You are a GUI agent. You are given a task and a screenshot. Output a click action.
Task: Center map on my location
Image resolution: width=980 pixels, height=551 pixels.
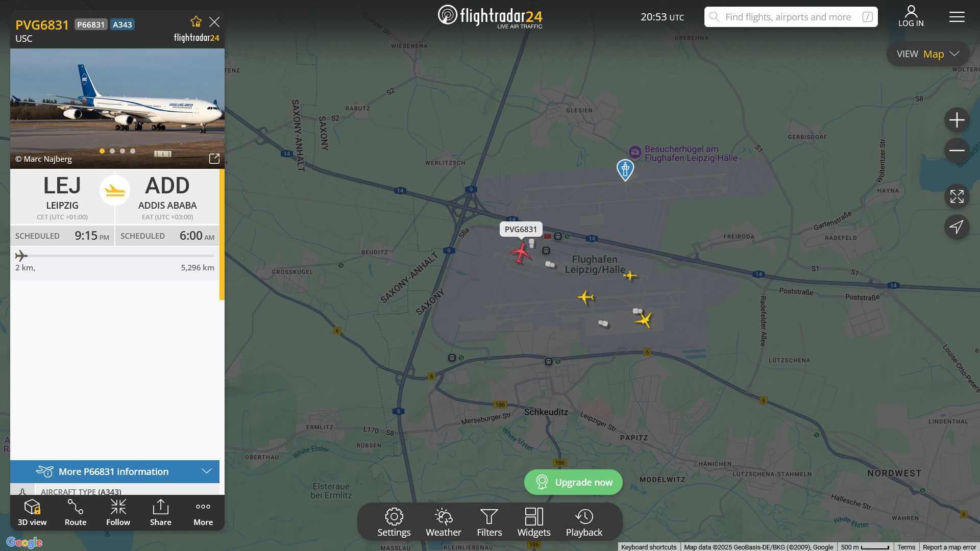pyautogui.click(x=957, y=227)
